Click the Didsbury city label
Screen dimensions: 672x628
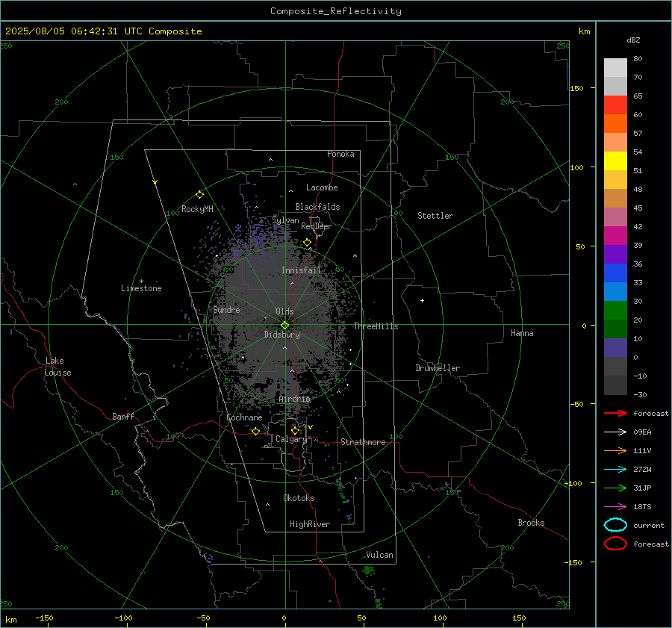[x=281, y=335]
